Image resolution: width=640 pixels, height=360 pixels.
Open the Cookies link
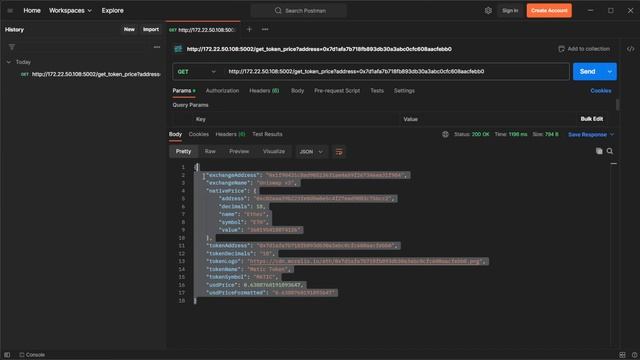601,91
